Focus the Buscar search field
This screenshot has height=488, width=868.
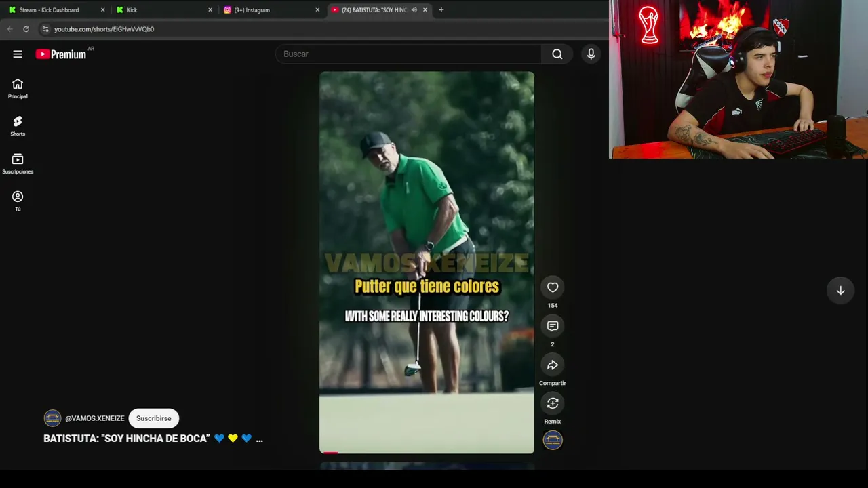[408, 54]
